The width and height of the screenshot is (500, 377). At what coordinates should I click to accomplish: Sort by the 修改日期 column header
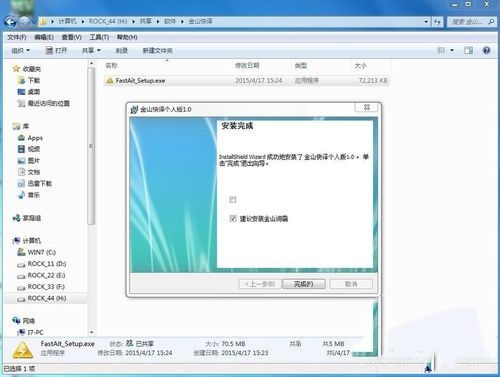click(x=247, y=65)
